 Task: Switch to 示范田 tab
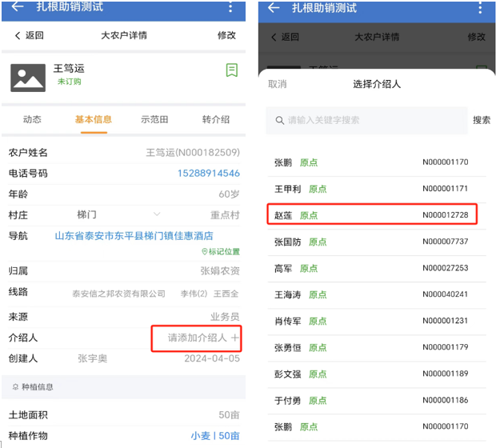154,119
